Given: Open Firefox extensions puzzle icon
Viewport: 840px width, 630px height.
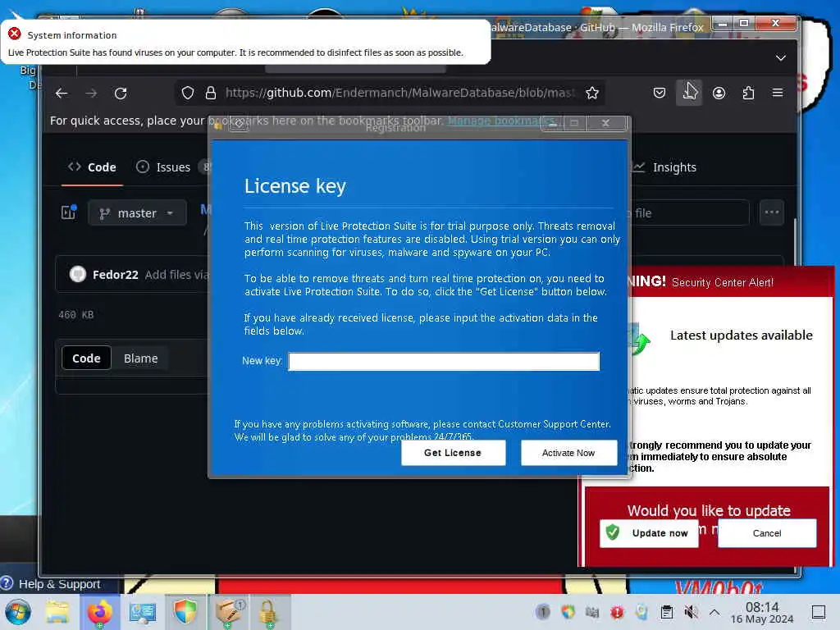Looking at the screenshot, I should (x=748, y=94).
